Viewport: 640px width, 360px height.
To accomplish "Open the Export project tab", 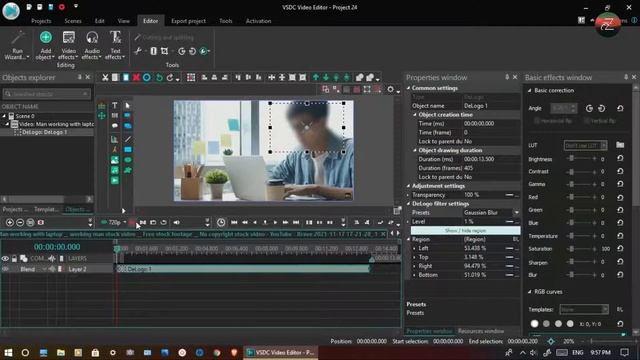I will (188, 21).
